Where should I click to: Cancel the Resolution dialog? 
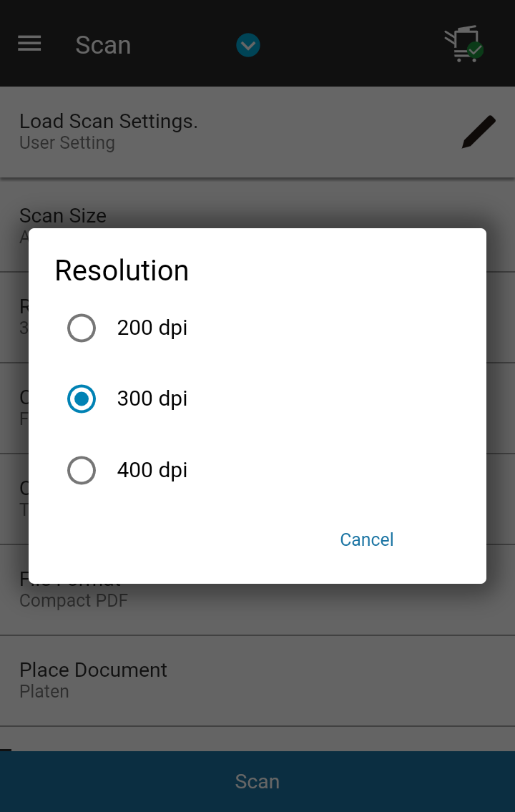tap(366, 539)
